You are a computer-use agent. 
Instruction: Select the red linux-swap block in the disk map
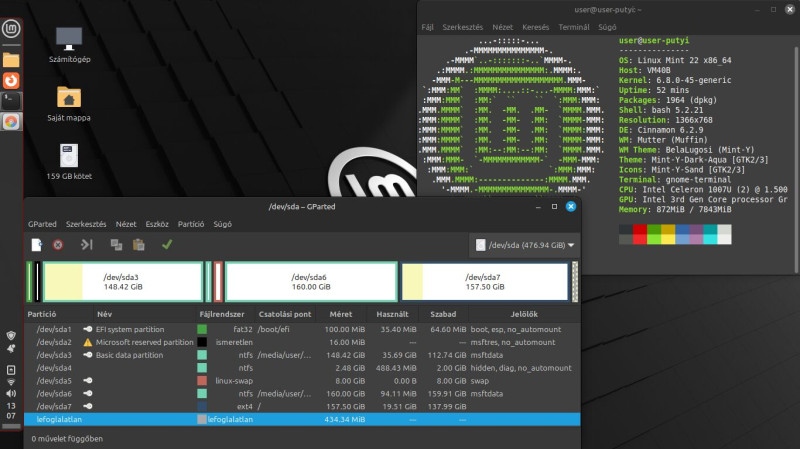click(218, 282)
